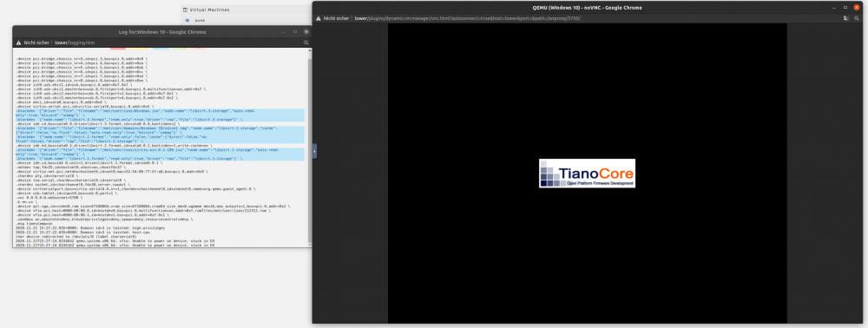Screen dimensions: 868x328
Task: Click the NAME column header in Virtual Machines
Action: click(x=200, y=21)
